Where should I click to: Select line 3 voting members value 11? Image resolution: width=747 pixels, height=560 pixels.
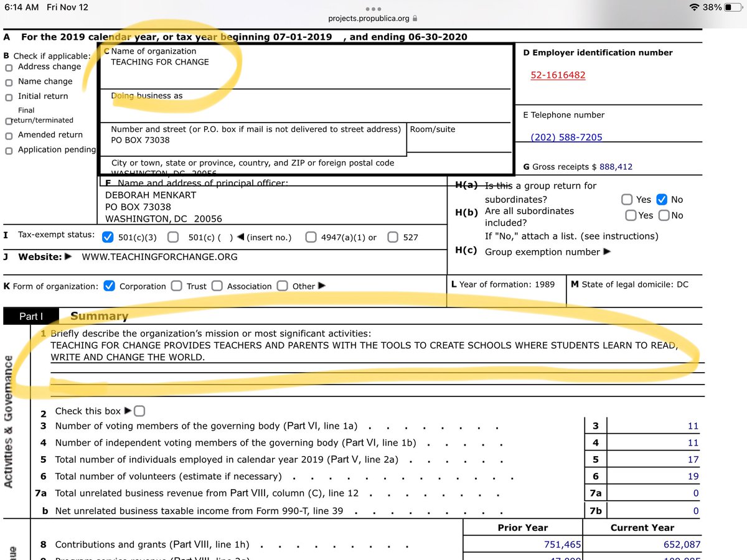tap(693, 426)
